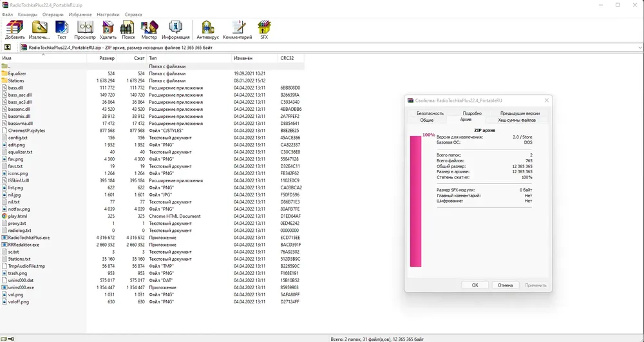Select the ISSkinU.dll file row
This screenshot has width=644, height=342.
[x=152, y=180]
